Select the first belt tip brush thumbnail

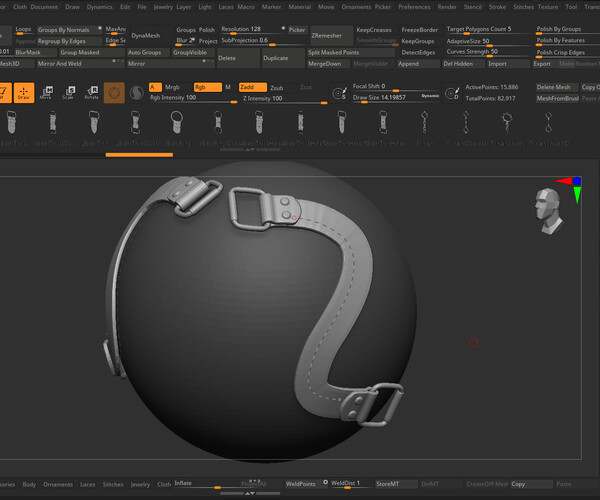tap(11, 122)
